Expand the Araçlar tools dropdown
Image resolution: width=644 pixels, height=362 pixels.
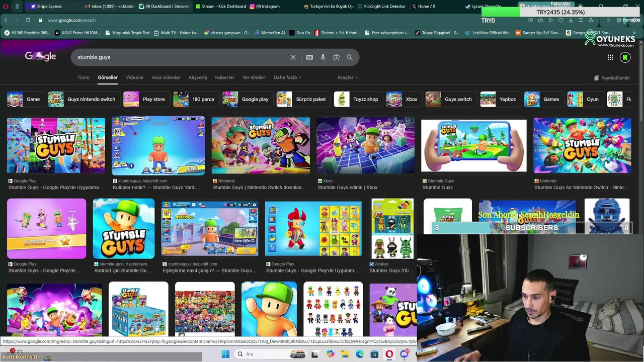(x=348, y=77)
